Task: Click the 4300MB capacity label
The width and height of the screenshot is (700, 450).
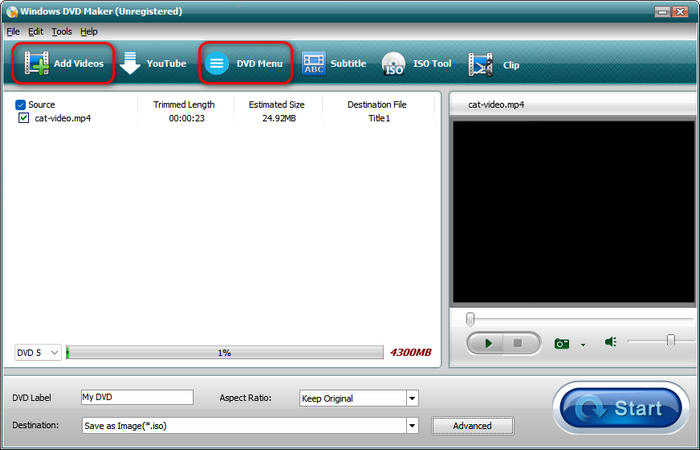Action: [x=411, y=353]
